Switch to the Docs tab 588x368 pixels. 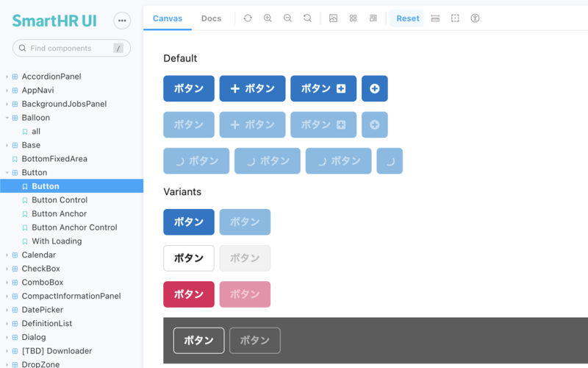tap(211, 18)
